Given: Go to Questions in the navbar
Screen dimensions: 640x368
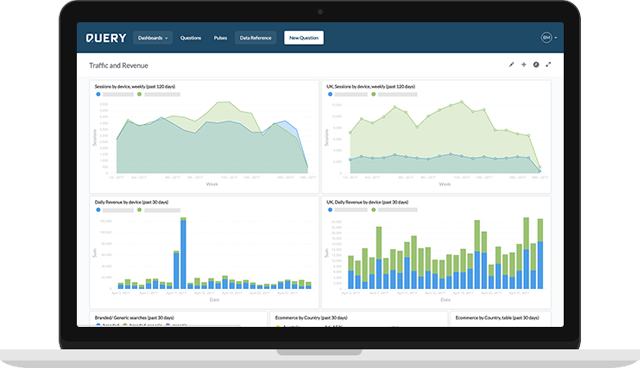Looking at the screenshot, I should coord(191,38).
